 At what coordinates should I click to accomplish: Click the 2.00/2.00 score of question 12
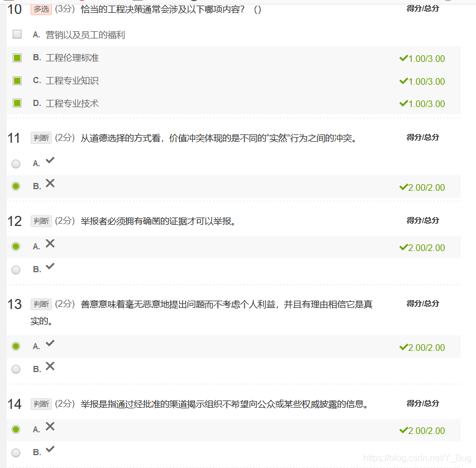point(422,247)
